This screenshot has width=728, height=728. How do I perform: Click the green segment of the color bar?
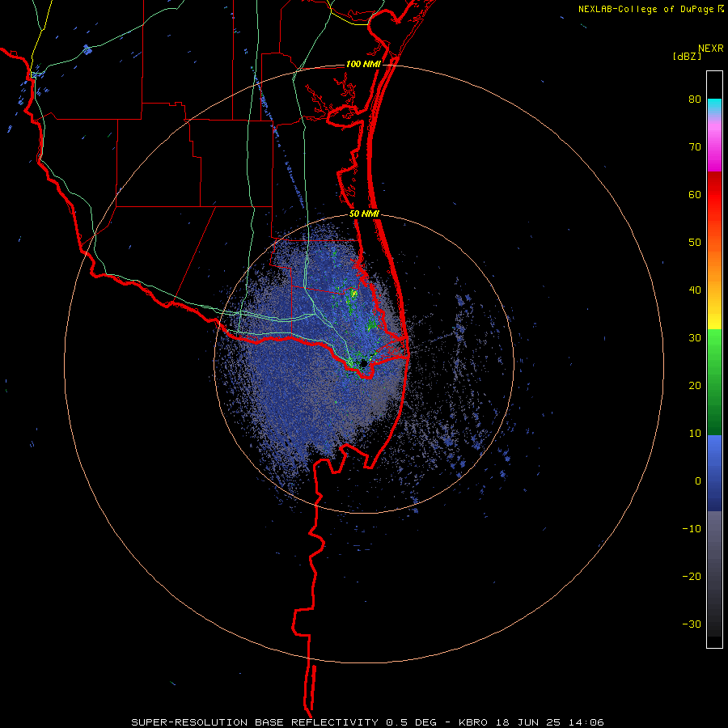714,382
